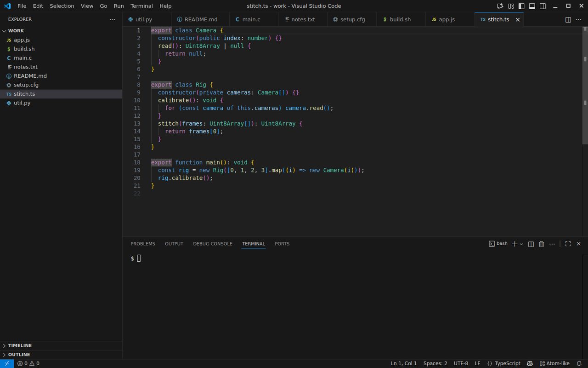Open the Customize Layout control
588x368 pixels.
click(511, 6)
